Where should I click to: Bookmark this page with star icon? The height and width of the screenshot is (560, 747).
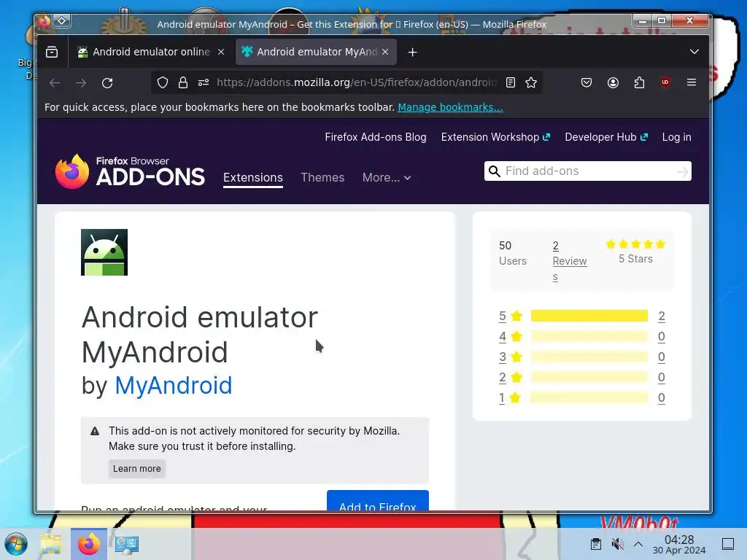pyautogui.click(x=531, y=83)
